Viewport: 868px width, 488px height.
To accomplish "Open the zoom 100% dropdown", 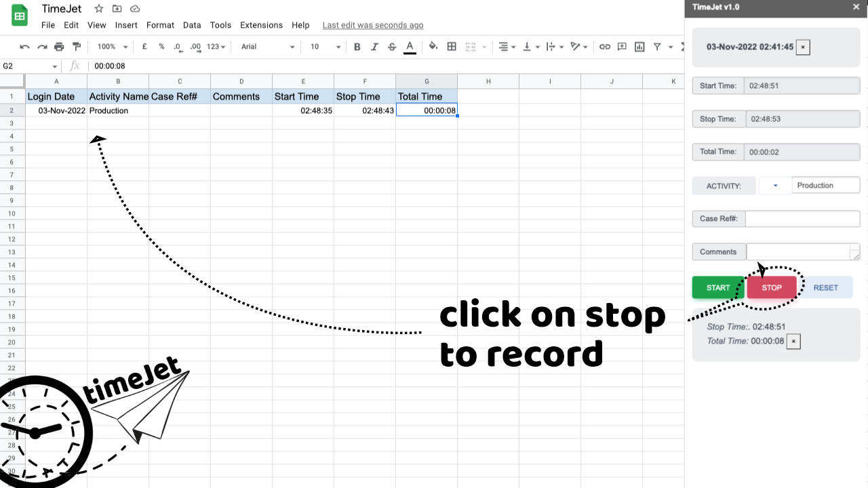I will pyautogui.click(x=112, y=47).
